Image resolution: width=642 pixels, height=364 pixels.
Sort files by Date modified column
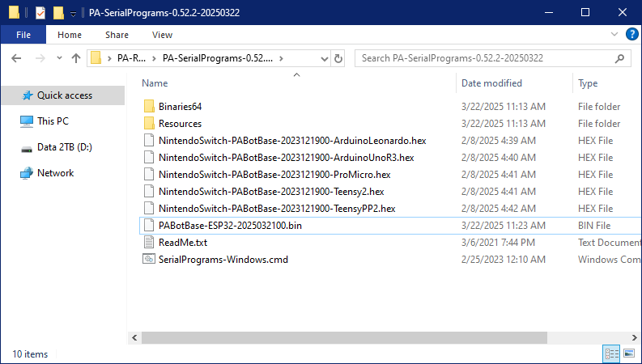click(491, 83)
